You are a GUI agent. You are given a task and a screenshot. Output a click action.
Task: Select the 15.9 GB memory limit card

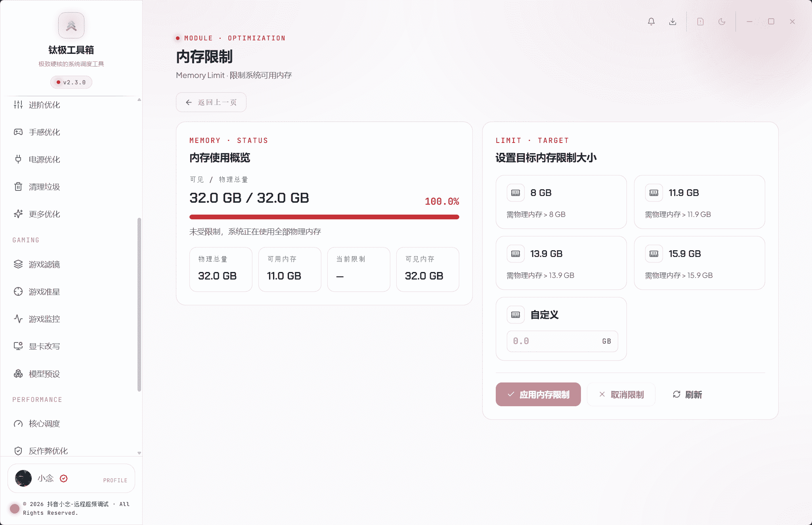point(699,263)
